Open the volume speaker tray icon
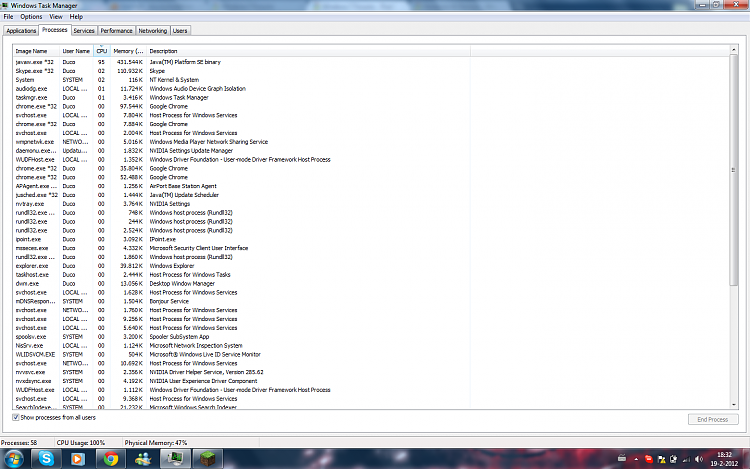Image resolution: width=750 pixels, height=469 pixels. point(699,459)
